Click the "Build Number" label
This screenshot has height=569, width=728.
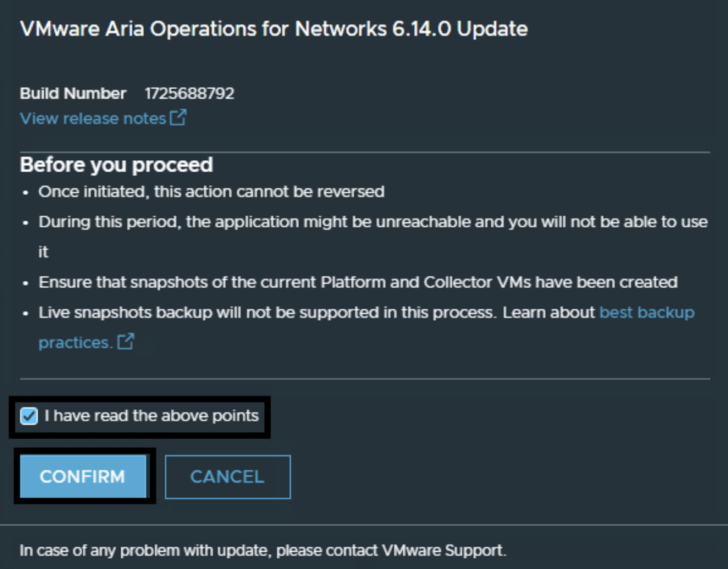pyautogui.click(x=73, y=94)
